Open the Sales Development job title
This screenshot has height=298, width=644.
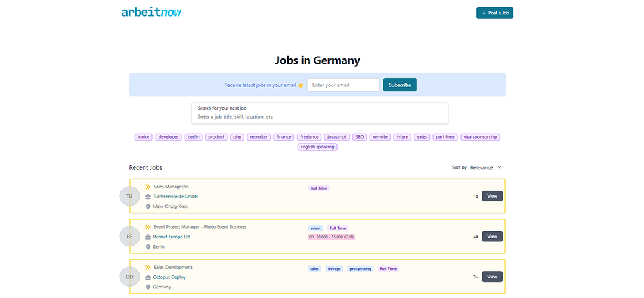[x=173, y=267]
